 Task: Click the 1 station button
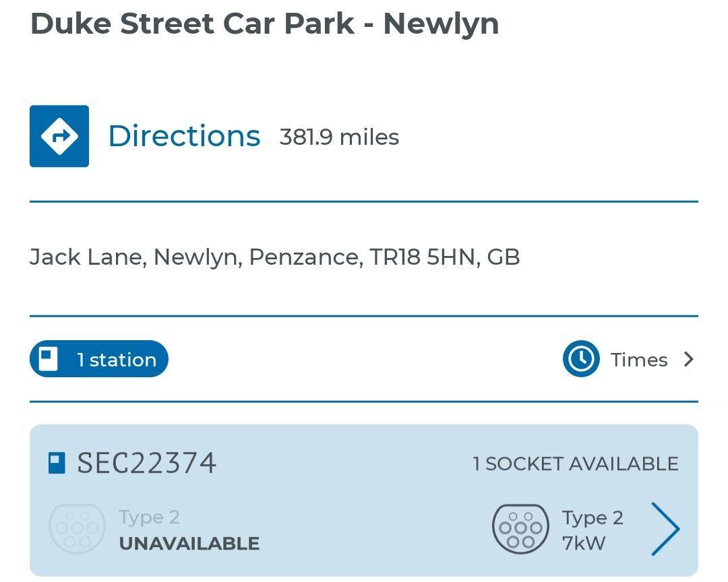pos(98,358)
